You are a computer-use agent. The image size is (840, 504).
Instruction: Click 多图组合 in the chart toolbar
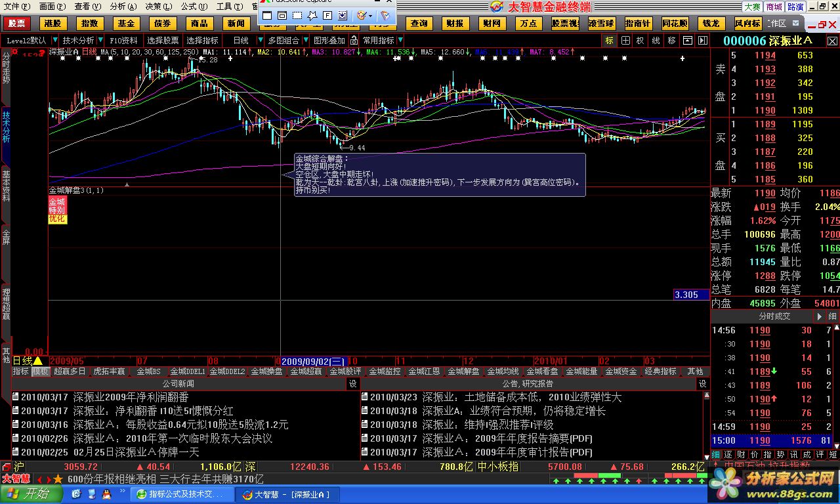point(283,41)
